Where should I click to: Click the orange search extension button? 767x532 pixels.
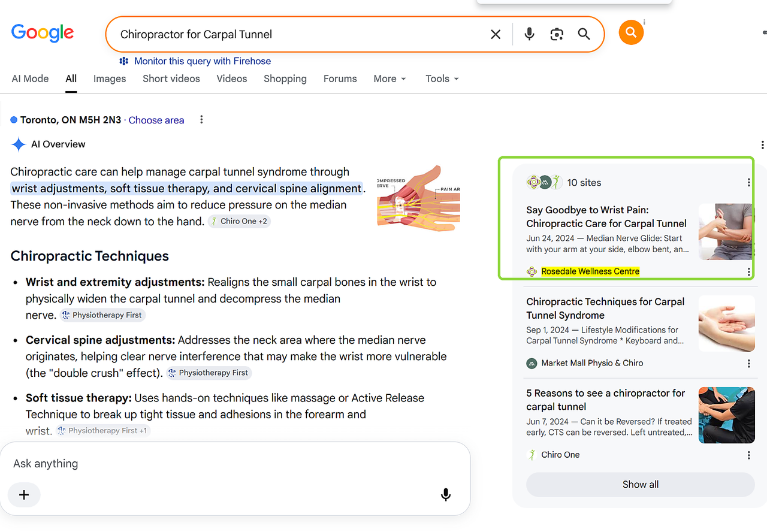[x=631, y=32]
